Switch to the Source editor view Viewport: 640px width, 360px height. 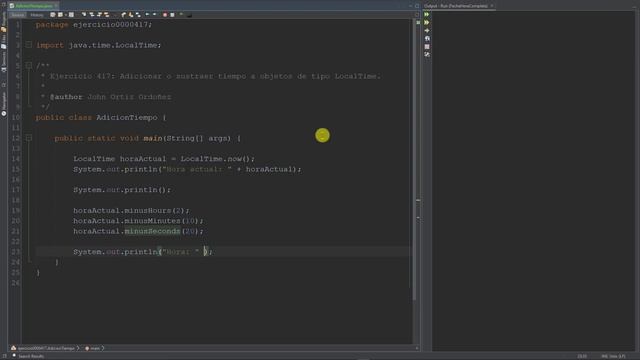point(18,15)
